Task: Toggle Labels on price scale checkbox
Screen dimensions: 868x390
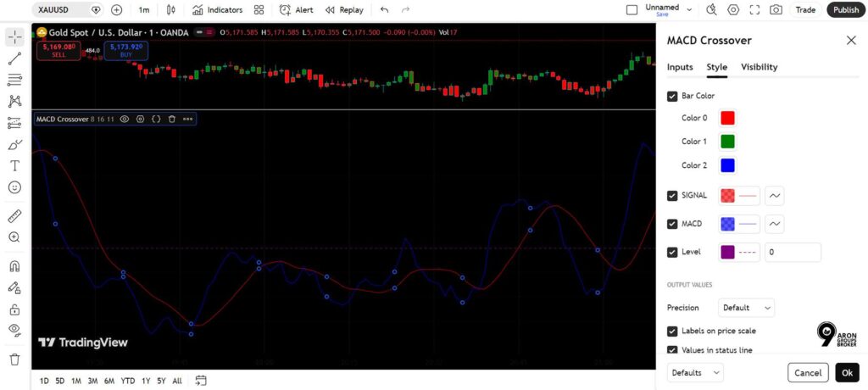Action: (672, 331)
